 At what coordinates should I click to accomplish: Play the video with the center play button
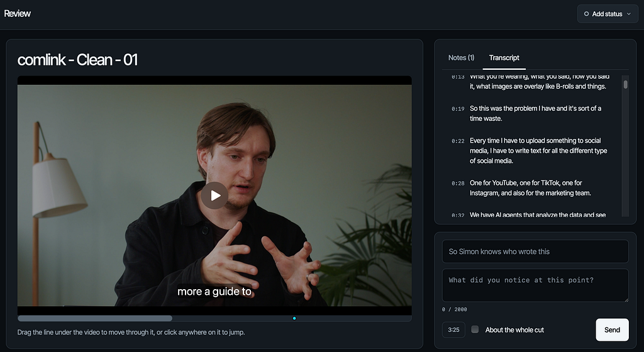click(214, 195)
